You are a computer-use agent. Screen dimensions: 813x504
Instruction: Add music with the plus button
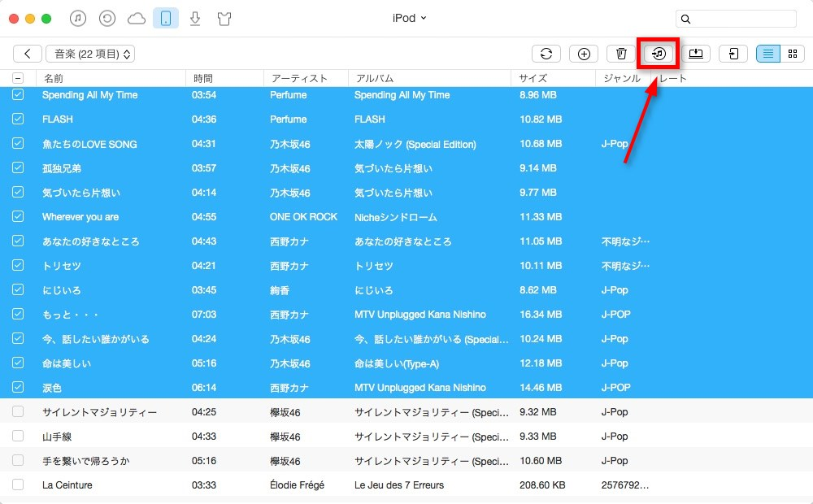click(584, 54)
